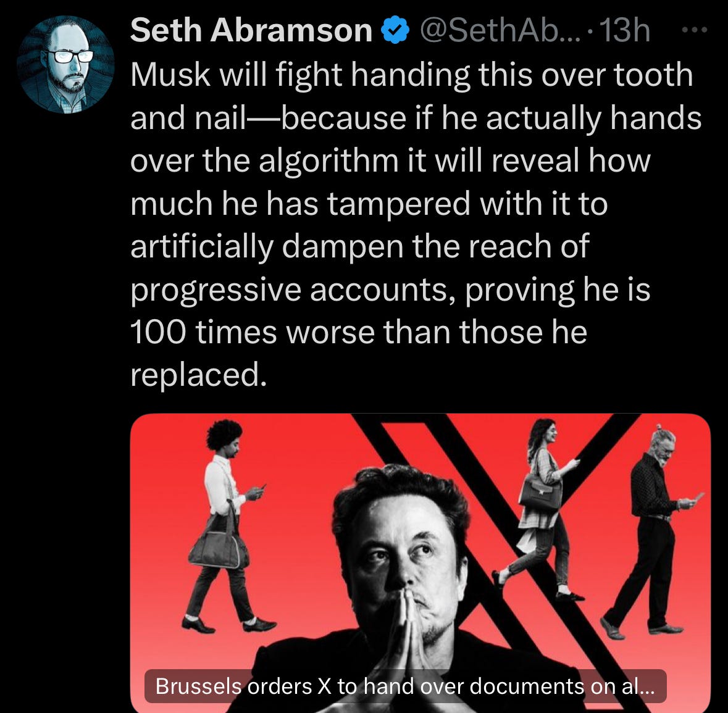Click the line 'artificially dampen the reach of'
The height and width of the screenshot is (713, 728).
coord(360,247)
